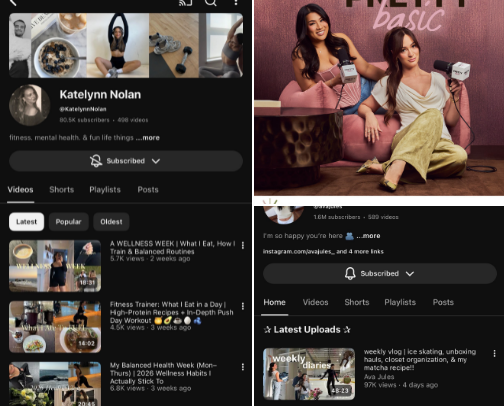
Task: Play the weekly diaries vlog thumbnail
Action: coord(309,374)
